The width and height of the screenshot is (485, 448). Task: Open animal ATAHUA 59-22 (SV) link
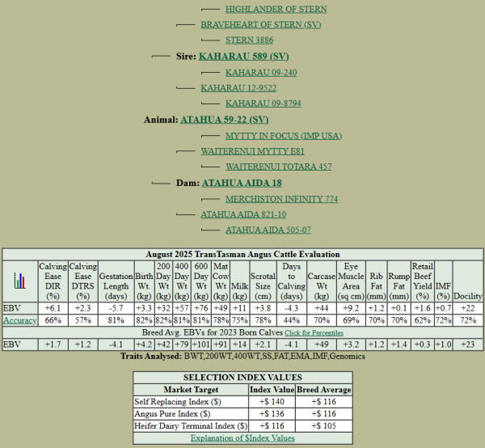pyautogui.click(x=224, y=120)
